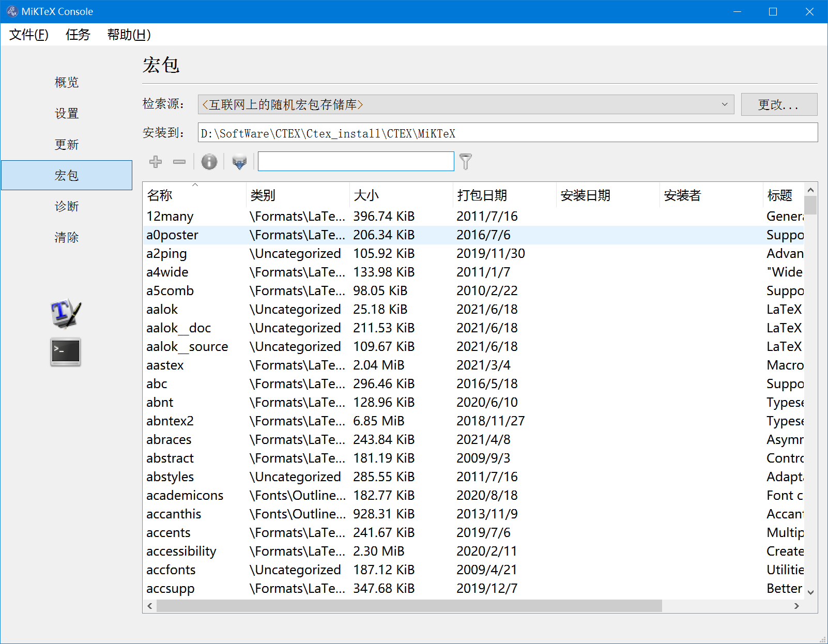
Task: Select the a4wide package row
Action: coord(473,272)
